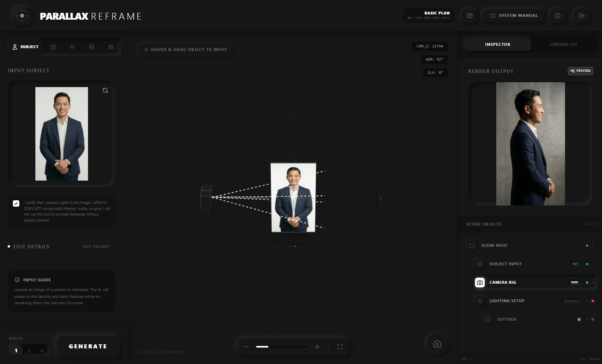602x364 pixels.
Task: Select batch size 4
Action: point(42,350)
